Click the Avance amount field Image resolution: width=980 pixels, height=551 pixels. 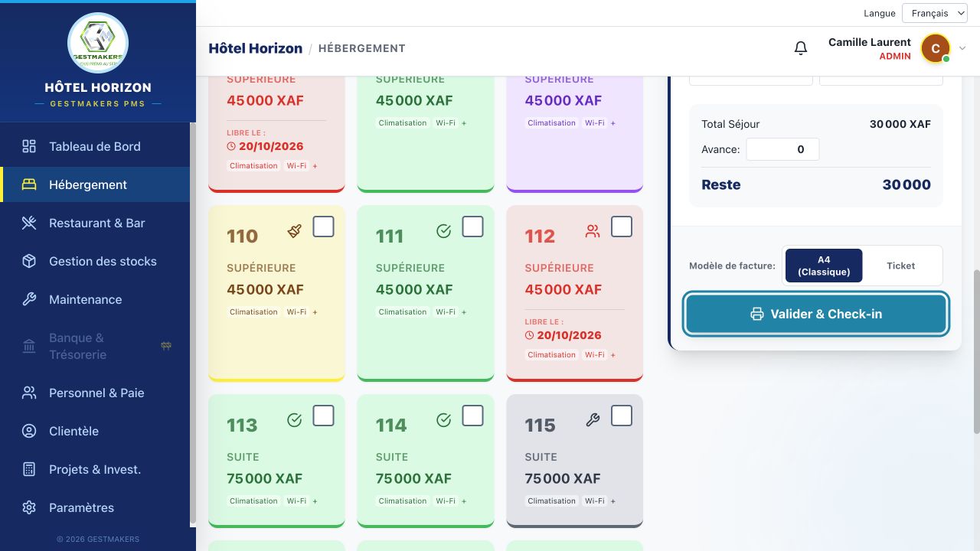tap(782, 149)
